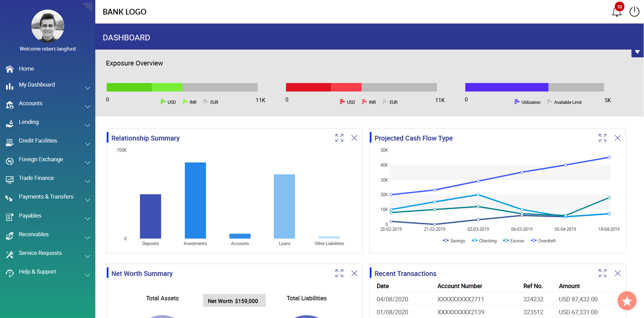Click the Net Worth $159,000 badge
The image size is (644, 318).
(x=234, y=301)
